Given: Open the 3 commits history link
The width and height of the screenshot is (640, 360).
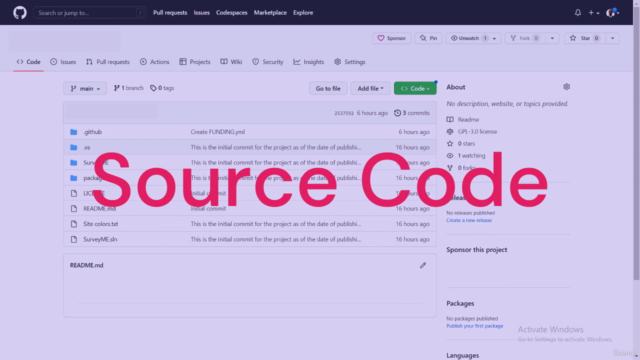Looking at the screenshot, I should coord(411,113).
